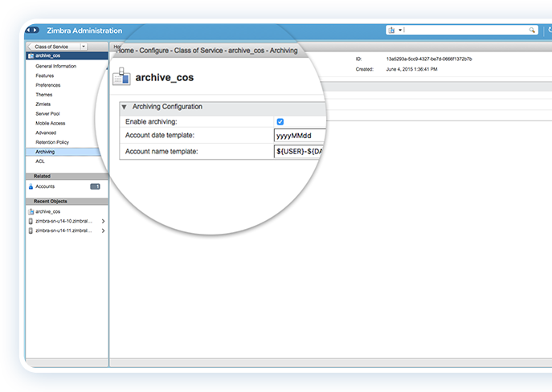The width and height of the screenshot is (552, 392).
Task: Click the search magnifier icon
Action: point(532,31)
